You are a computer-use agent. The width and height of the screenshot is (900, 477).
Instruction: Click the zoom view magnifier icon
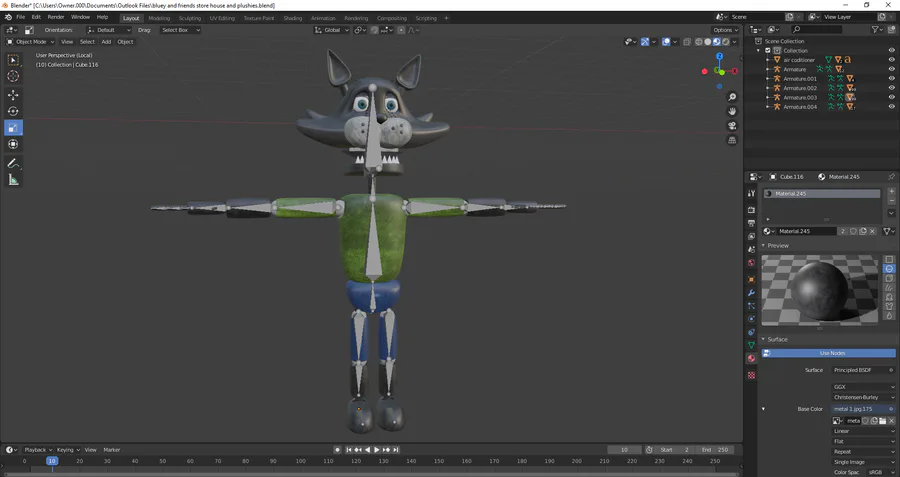coord(732,97)
